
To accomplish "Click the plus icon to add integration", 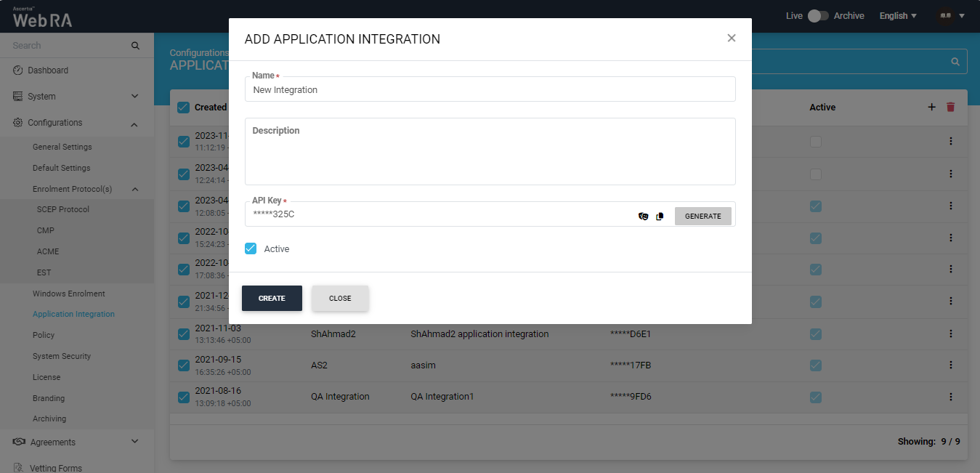I will 931,107.
